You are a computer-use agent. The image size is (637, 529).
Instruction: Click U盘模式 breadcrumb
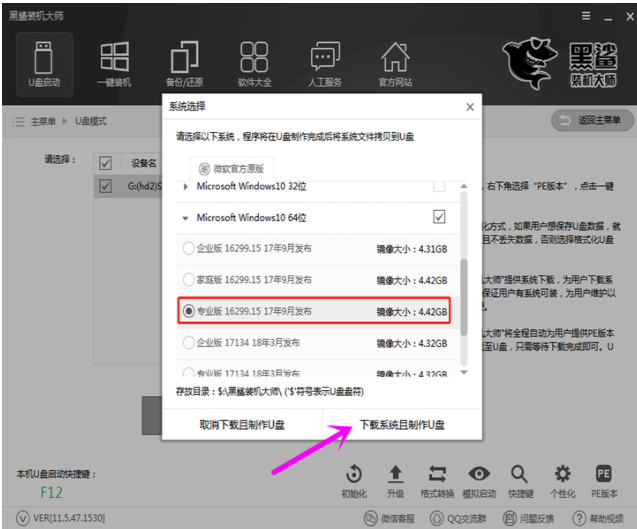coord(91,121)
